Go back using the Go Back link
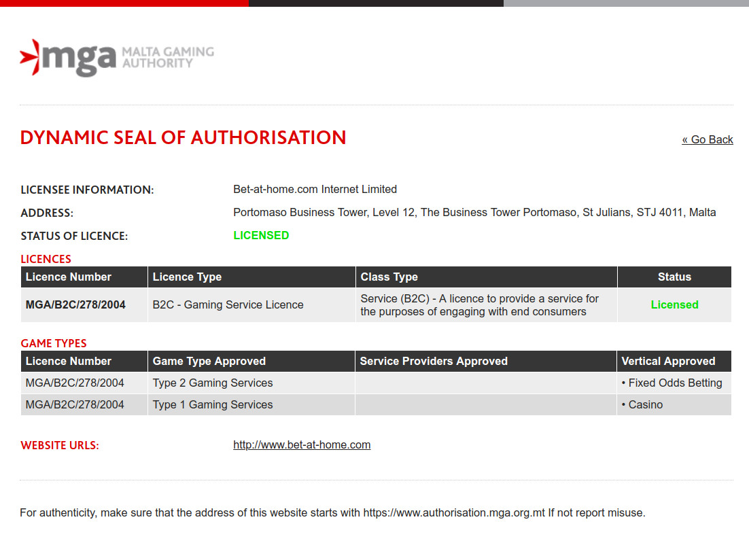This screenshot has width=749, height=560. tap(708, 139)
